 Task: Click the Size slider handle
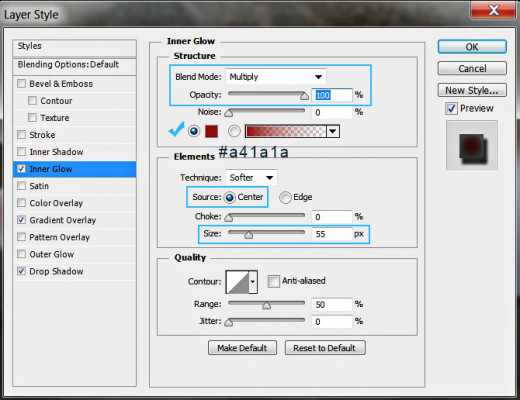[x=248, y=235]
